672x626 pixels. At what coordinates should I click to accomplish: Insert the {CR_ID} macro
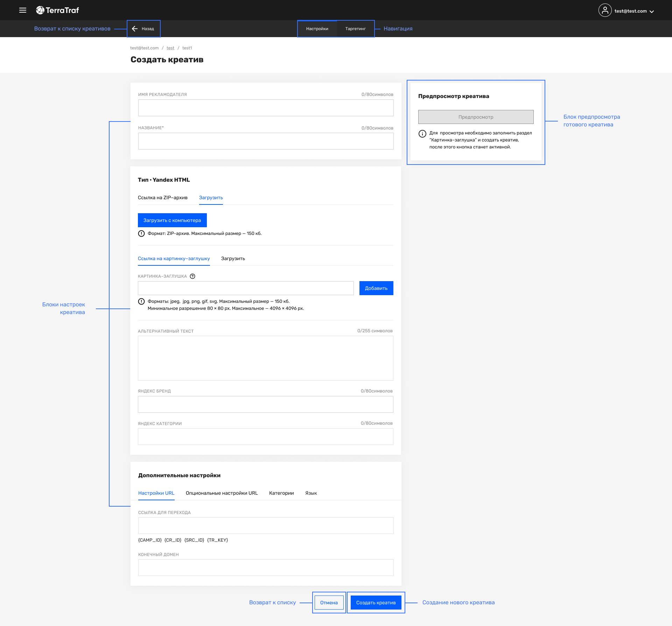173,540
